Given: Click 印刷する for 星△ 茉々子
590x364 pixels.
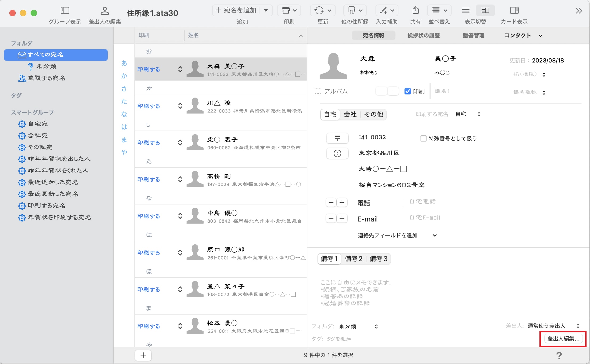Looking at the screenshot, I should point(148,289).
